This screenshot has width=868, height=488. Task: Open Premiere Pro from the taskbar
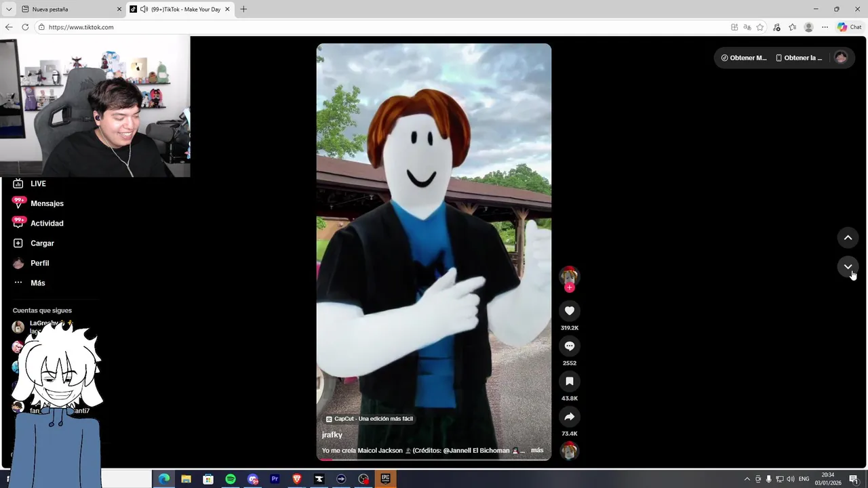point(275,479)
